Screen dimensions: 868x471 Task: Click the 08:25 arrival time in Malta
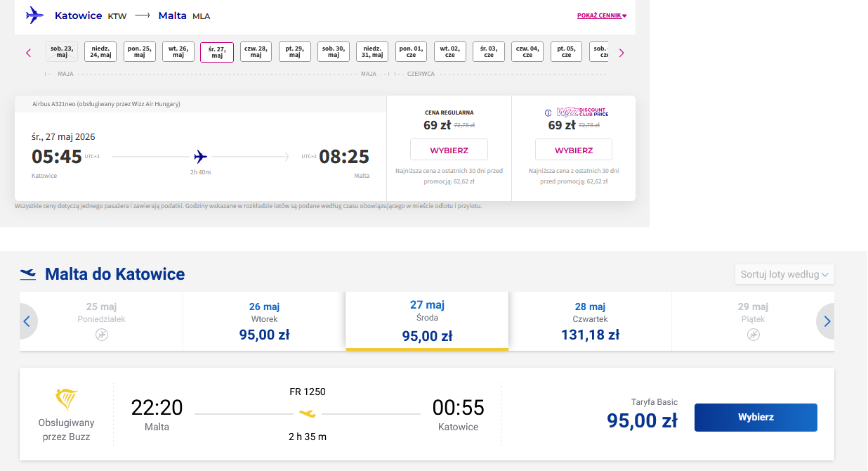coord(344,156)
